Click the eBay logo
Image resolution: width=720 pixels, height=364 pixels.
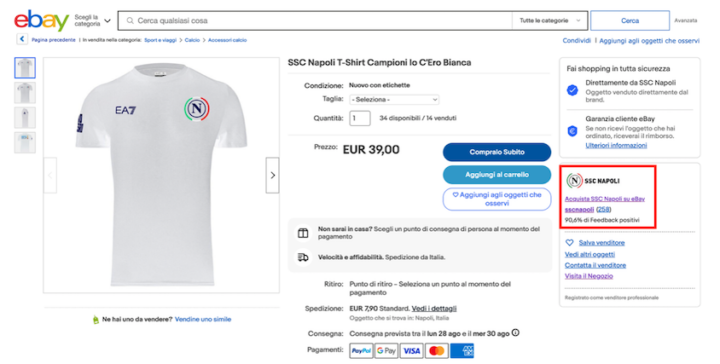pos(41,20)
